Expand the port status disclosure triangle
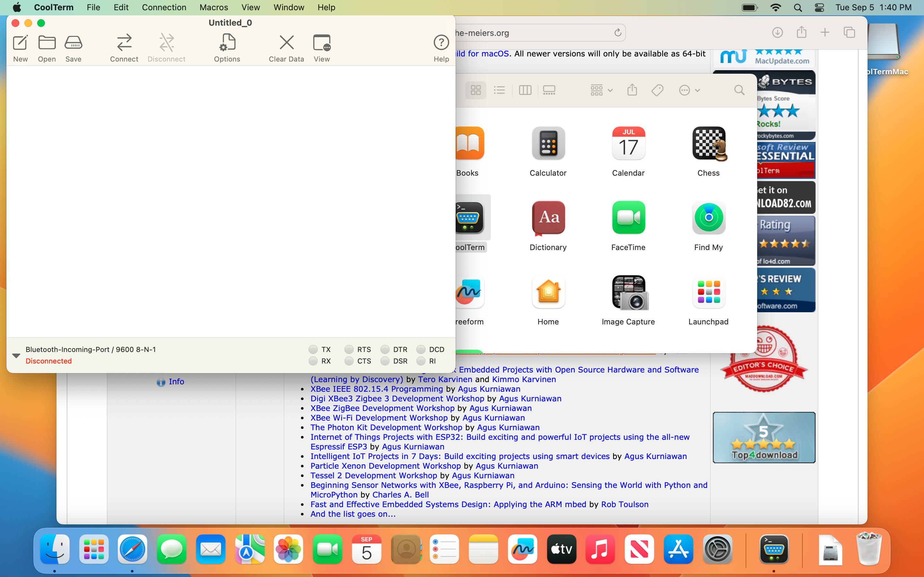 click(x=16, y=356)
